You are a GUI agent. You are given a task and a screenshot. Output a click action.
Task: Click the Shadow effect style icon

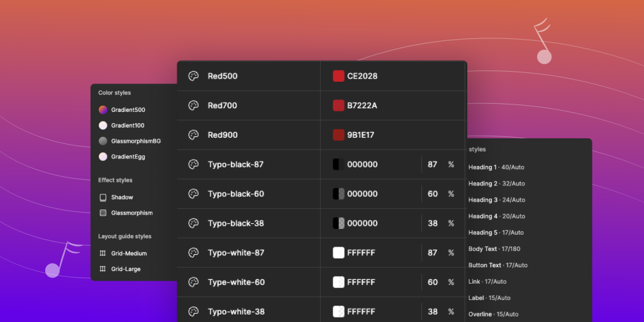point(103,197)
